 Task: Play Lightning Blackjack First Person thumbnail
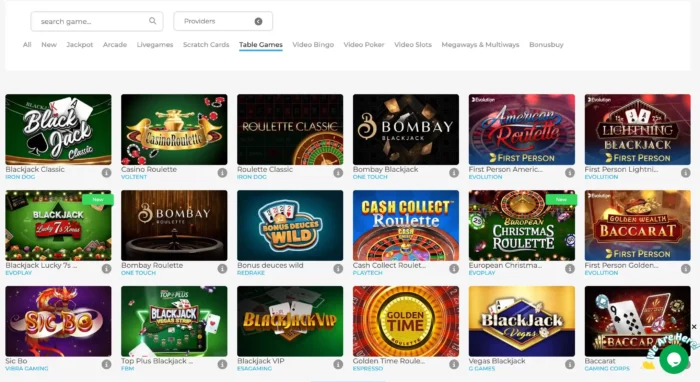[638, 129]
